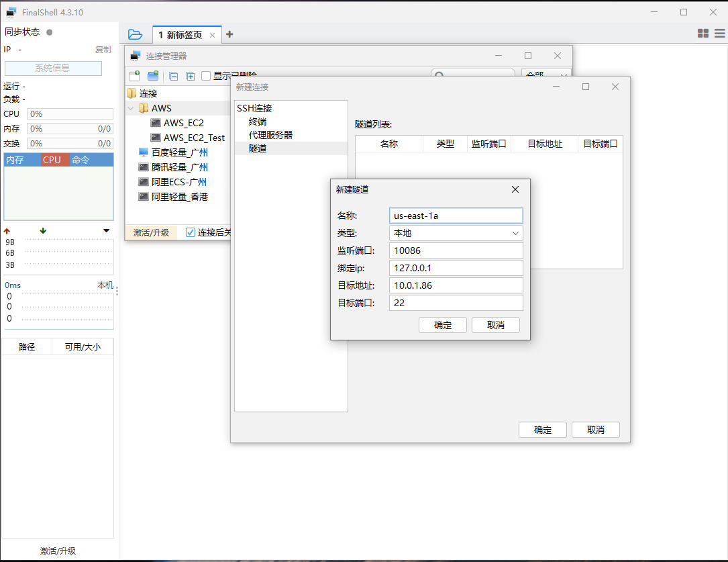Focus the 监听端口 field 10086

pos(456,251)
